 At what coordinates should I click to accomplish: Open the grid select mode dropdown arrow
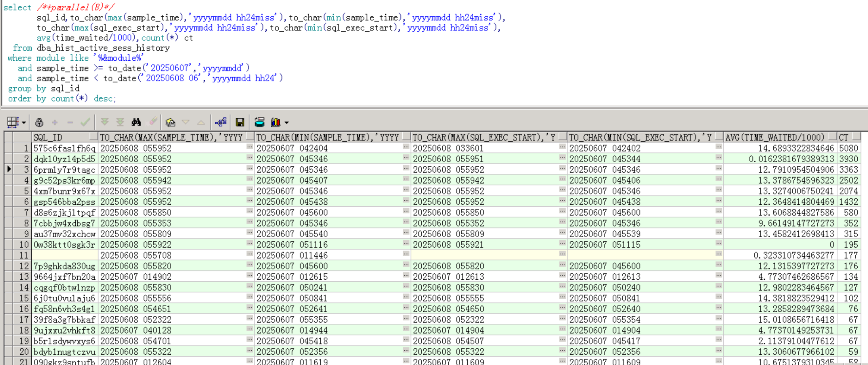(24, 123)
